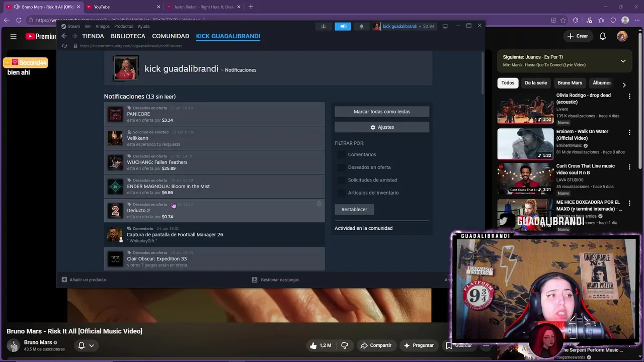Open the YouTube hamburger guide menu
Viewport: 644px width, 362px height.
point(14,36)
